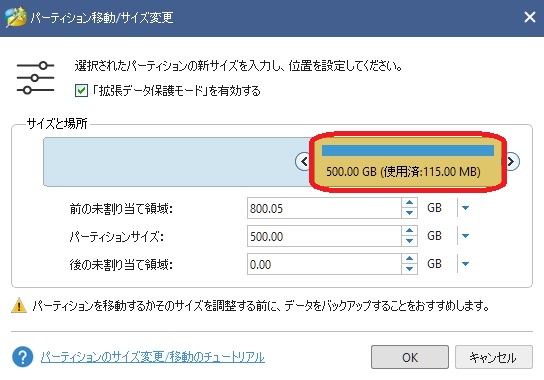
Task: Click the sliders settings icon
Action: coord(35,78)
